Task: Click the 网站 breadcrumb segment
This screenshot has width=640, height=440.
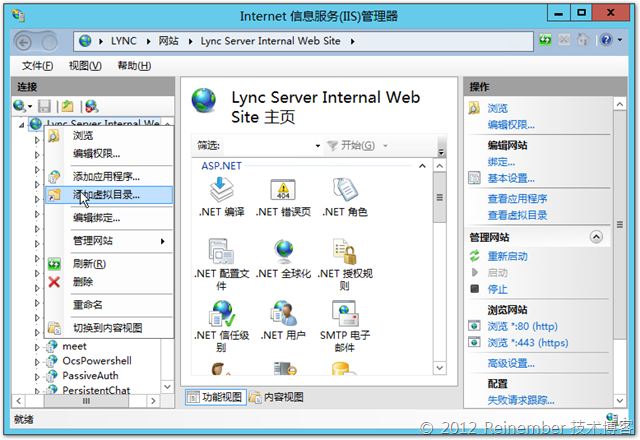Action: (x=169, y=41)
